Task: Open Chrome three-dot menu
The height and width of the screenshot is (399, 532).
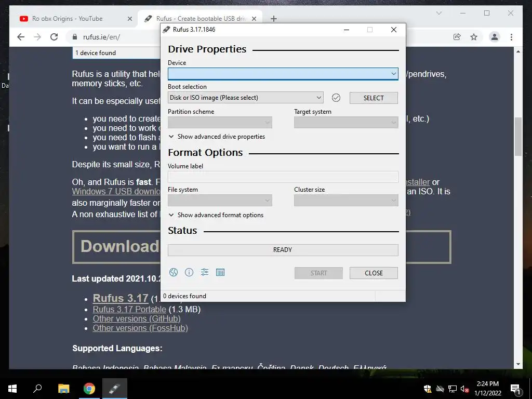Action: pyautogui.click(x=511, y=37)
